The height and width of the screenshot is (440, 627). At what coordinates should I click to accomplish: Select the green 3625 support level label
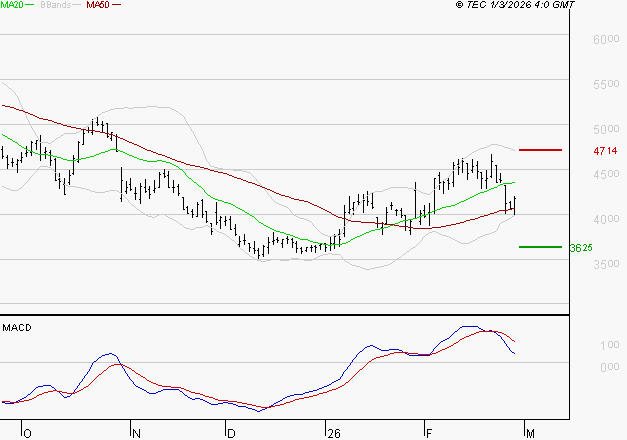pos(581,247)
